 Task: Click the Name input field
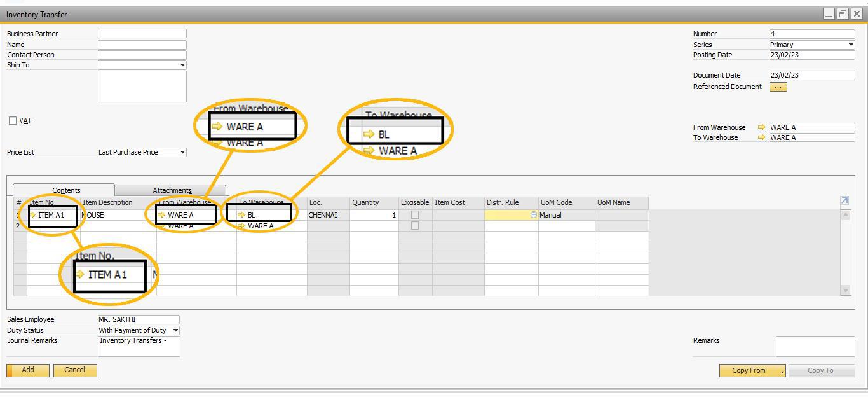(142, 45)
